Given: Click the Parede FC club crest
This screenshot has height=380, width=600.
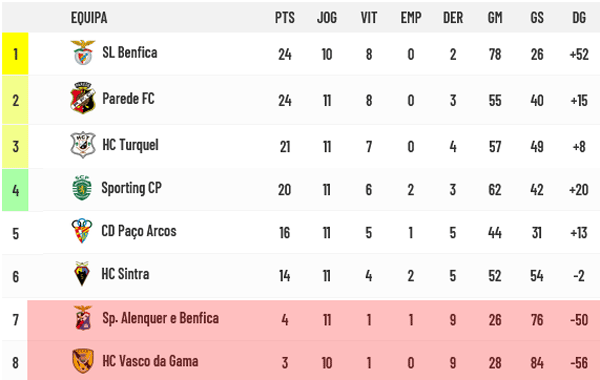Looking at the screenshot, I should pos(83,98).
